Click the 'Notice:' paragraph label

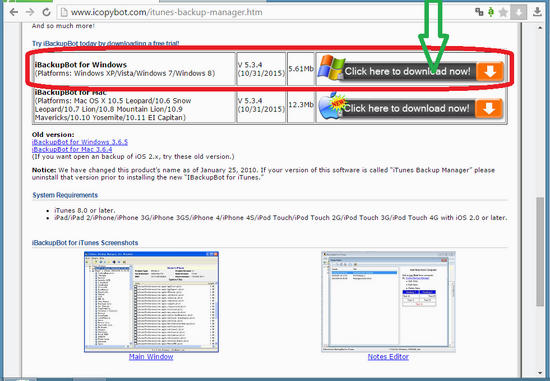pyautogui.click(x=44, y=170)
